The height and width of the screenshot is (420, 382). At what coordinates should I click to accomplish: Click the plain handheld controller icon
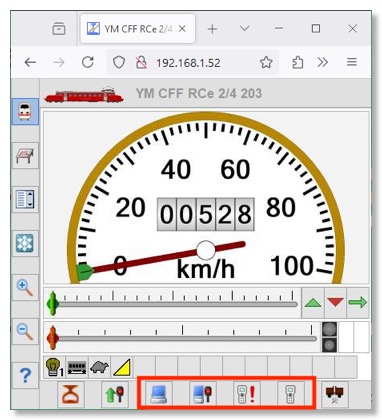click(x=291, y=394)
